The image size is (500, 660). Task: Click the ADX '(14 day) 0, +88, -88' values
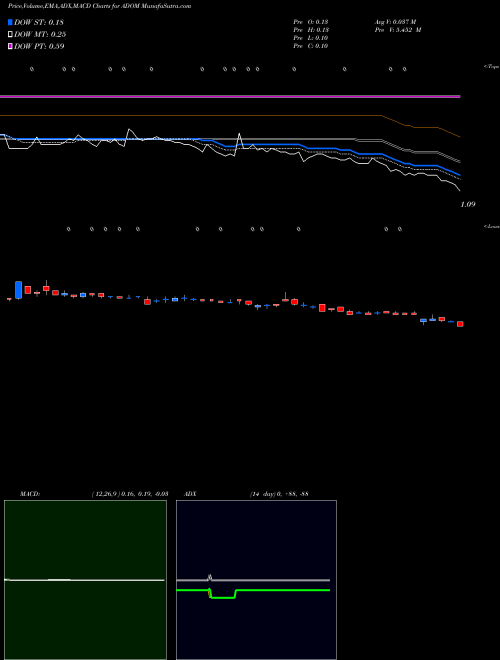click(x=279, y=493)
